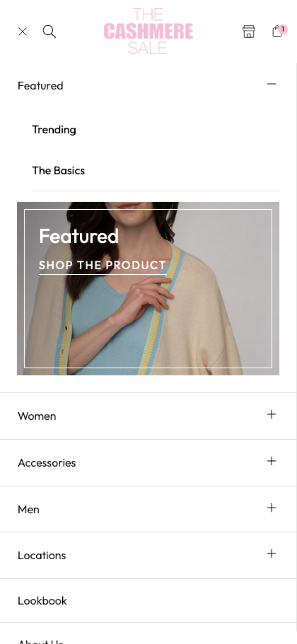Select the Men menu label
Screen dimensions: 297x644
(x=29, y=509)
